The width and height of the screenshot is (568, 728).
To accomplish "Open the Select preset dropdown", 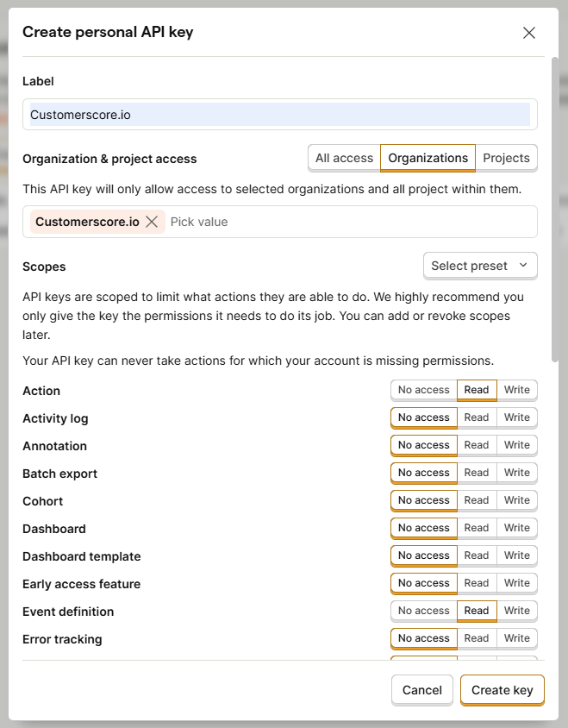I will tap(480, 266).
